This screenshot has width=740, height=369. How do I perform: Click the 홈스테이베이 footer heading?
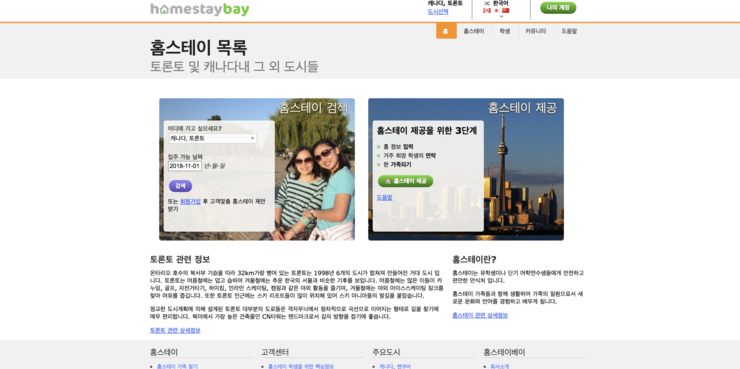[504, 352]
